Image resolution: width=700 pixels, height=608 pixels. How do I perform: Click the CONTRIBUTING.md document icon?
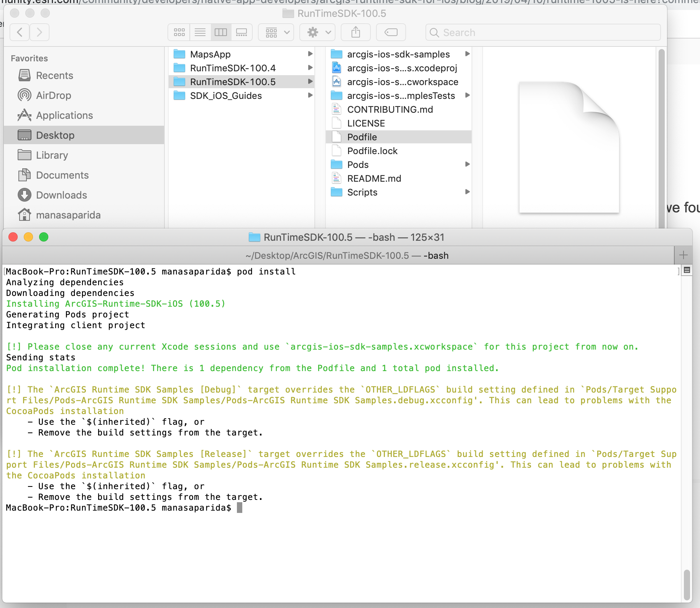tap(337, 109)
